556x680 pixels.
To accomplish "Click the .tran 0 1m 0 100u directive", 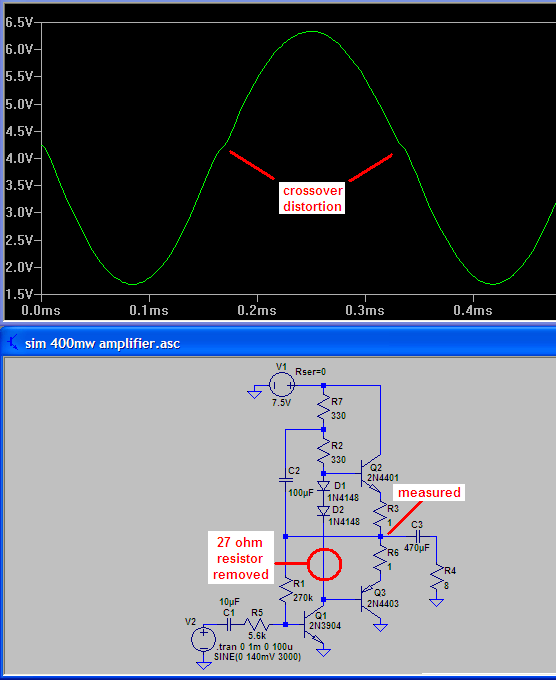I will pyautogui.click(x=254, y=646).
